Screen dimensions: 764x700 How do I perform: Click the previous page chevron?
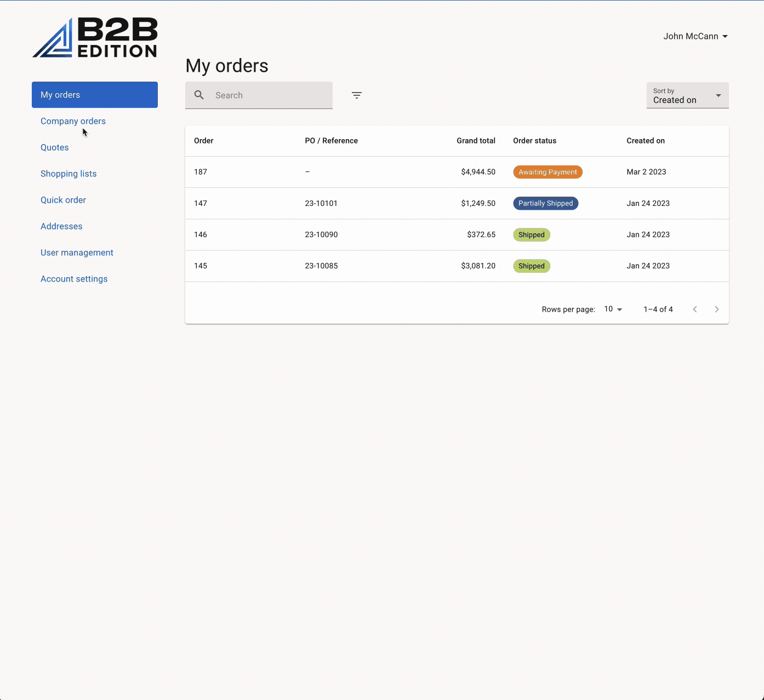point(695,309)
